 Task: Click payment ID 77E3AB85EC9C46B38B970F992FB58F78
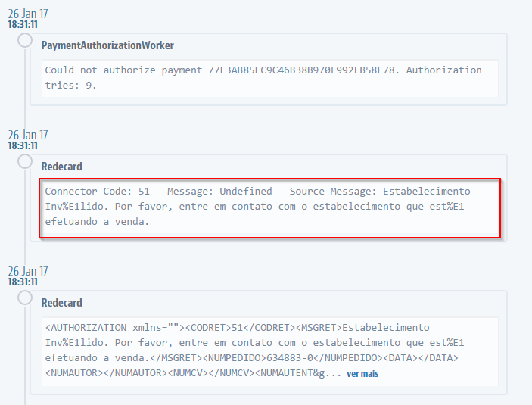[x=306, y=70]
